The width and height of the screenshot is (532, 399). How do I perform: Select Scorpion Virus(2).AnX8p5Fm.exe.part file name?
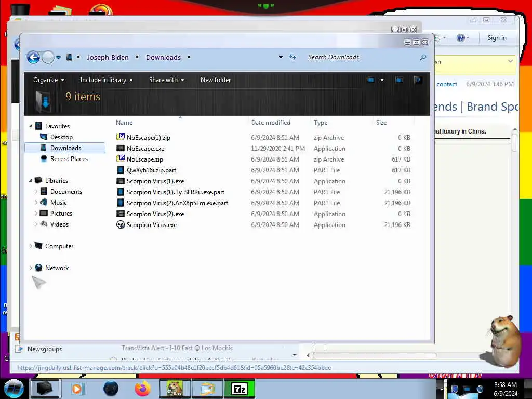(177, 203)
